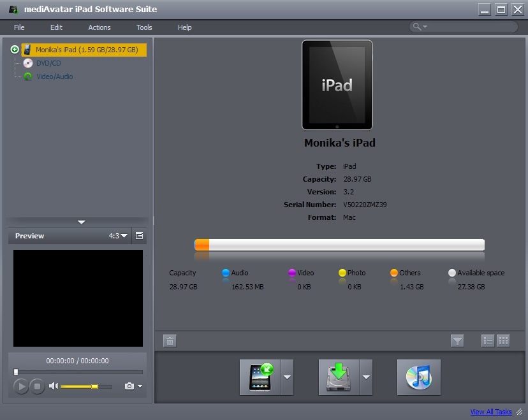The width and height of the screenshot is (528, 420).
Task: Open the Video/Audio node in sidebar
Action: tap(54, 76)
